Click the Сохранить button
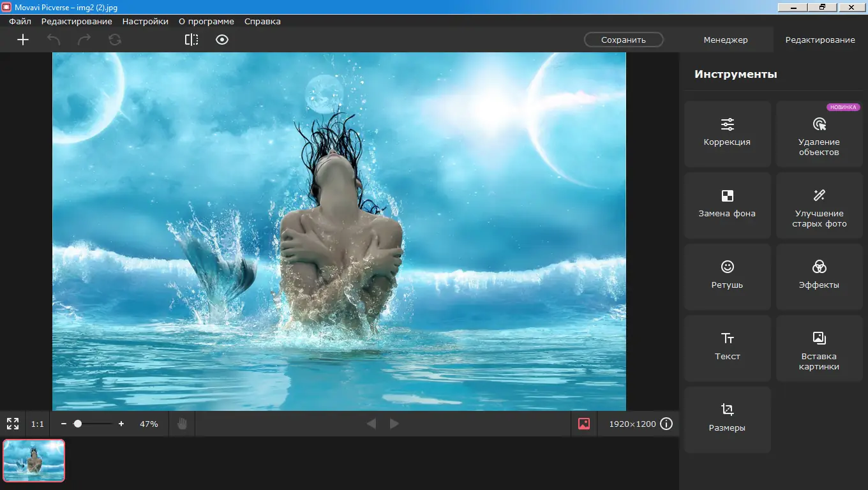Screen dimensions: 868x490 pos(623,39)
